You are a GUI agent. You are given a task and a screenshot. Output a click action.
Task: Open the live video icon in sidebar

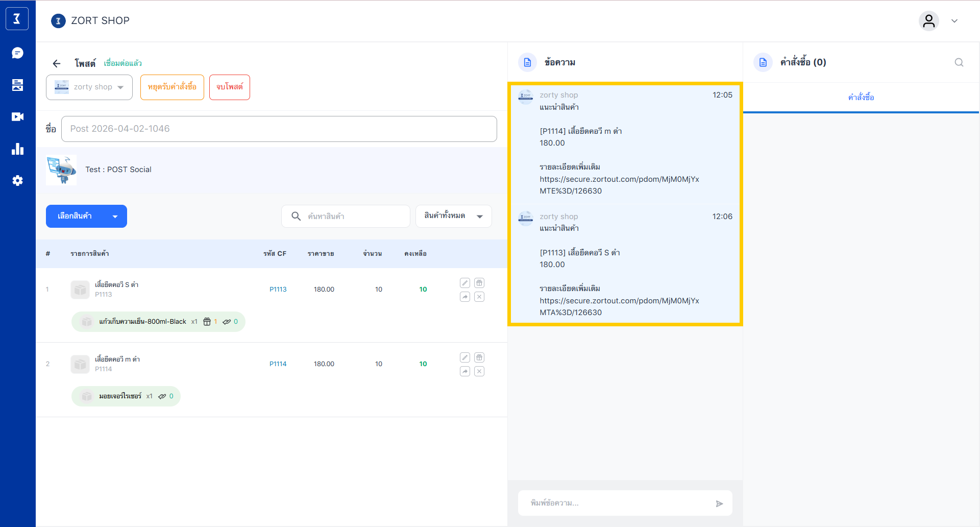pos(17,117)
